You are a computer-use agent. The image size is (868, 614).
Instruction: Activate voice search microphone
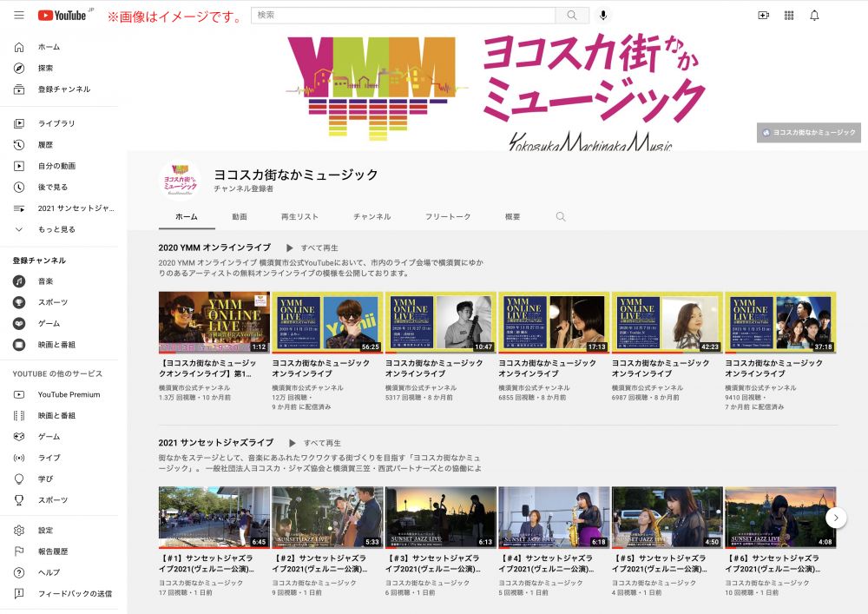(x=603, y=16)
